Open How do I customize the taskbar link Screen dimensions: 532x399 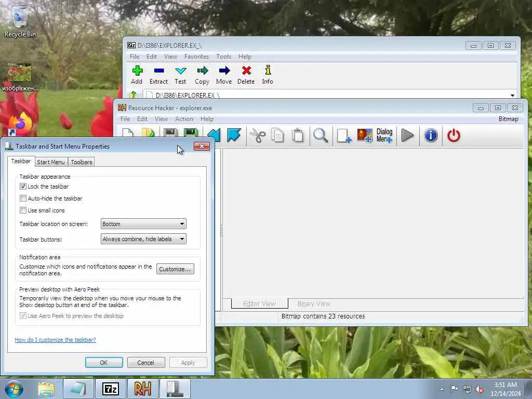(x=55, y=340)
